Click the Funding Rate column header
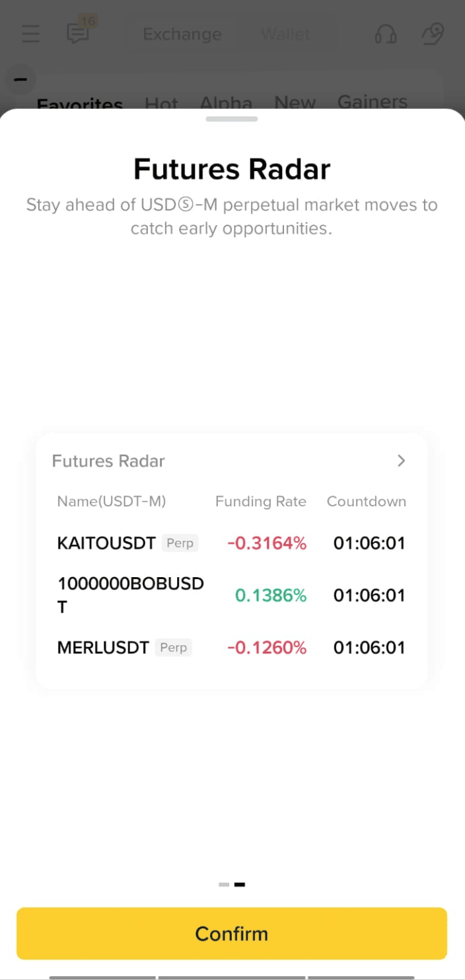The height and width of the screenshot is (980, 465). 261,502
